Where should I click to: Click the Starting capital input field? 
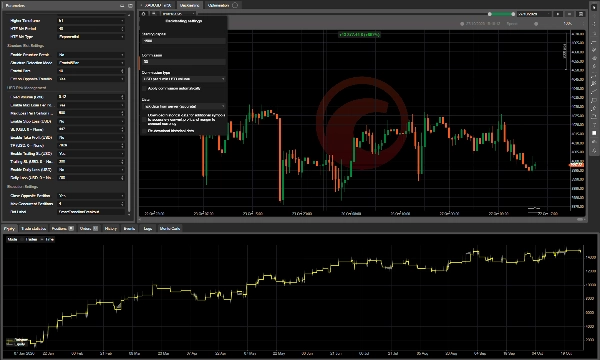click(x=184, y=41)
